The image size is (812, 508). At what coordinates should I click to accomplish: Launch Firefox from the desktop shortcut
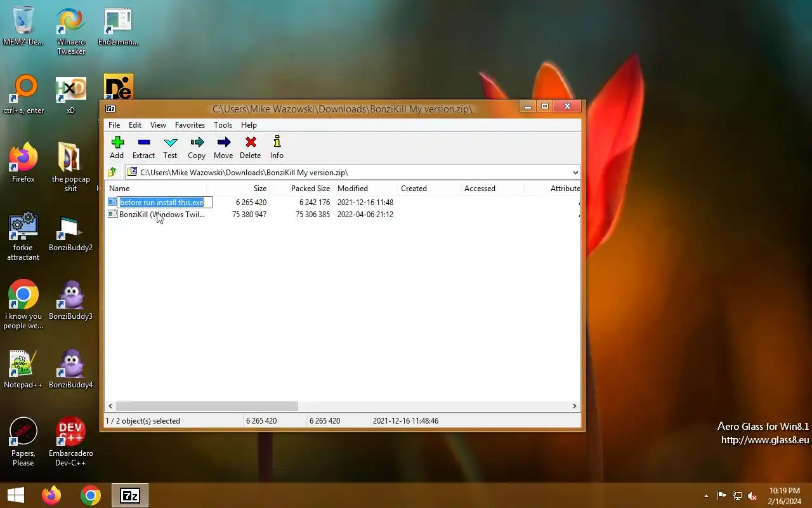[23, 163]
